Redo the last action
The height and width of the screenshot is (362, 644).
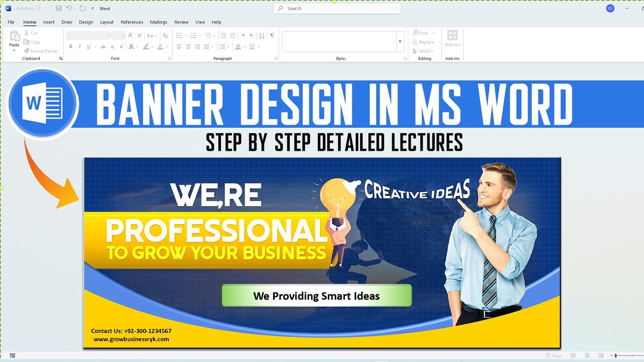[x=83, y=9]
